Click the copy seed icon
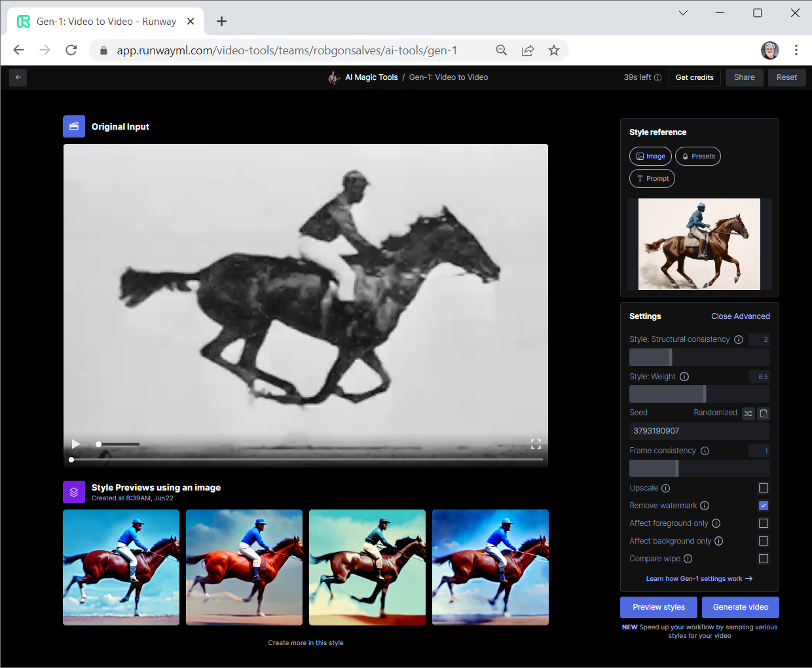 (764, 413)
